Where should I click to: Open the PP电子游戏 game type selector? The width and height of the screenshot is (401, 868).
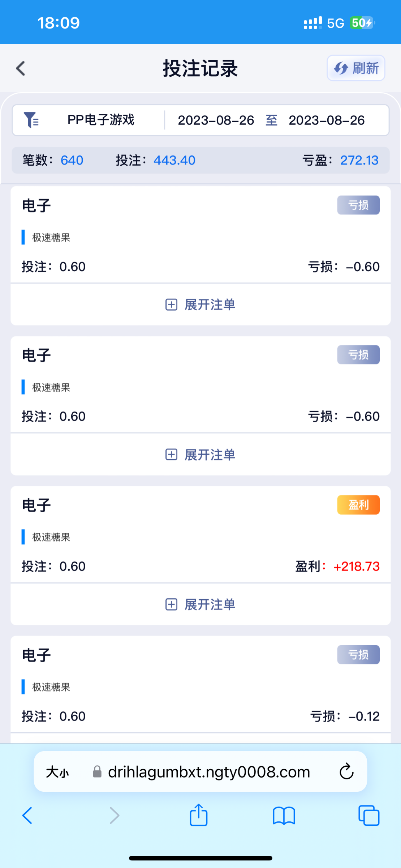coord(101,120)
